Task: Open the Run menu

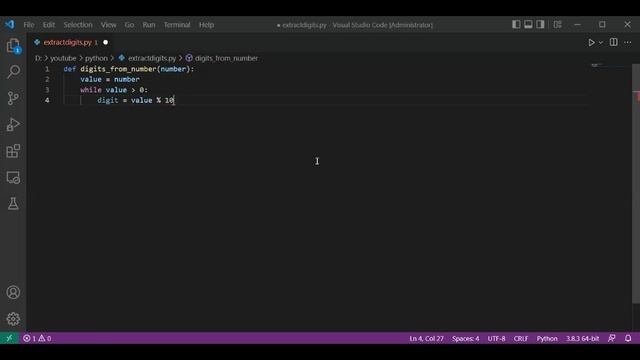Action: [x=149, y=25]
